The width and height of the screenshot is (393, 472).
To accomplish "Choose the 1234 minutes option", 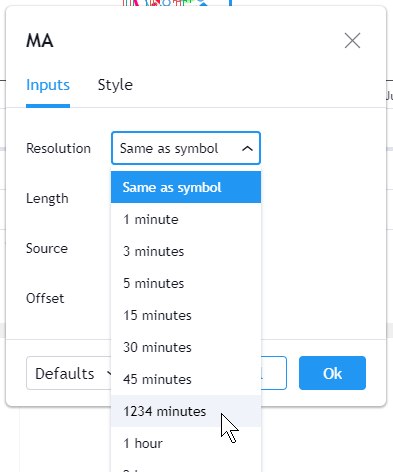I will (186, 411).
